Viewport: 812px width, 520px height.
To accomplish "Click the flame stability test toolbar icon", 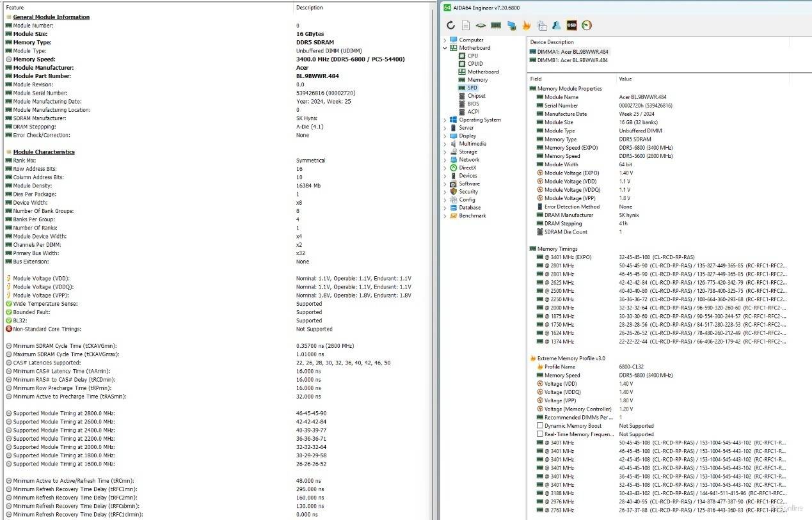I will [527, 26].
